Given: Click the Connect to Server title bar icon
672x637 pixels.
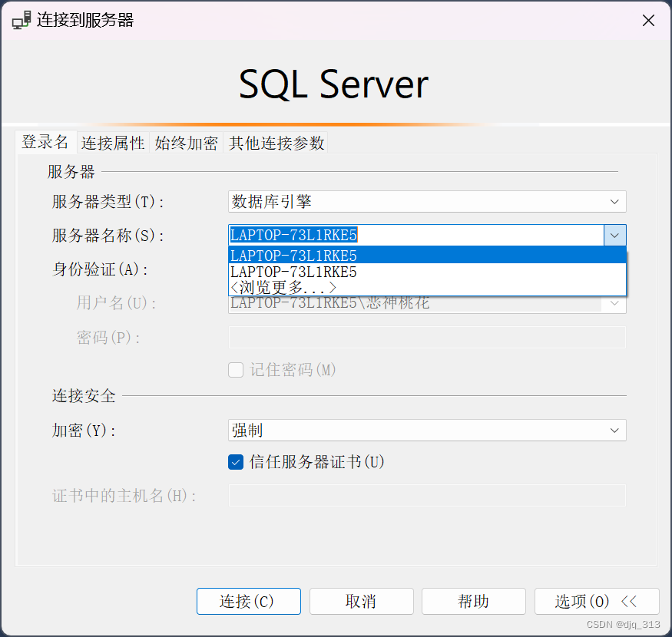Looking at the screenshot, I should [22, 20].
